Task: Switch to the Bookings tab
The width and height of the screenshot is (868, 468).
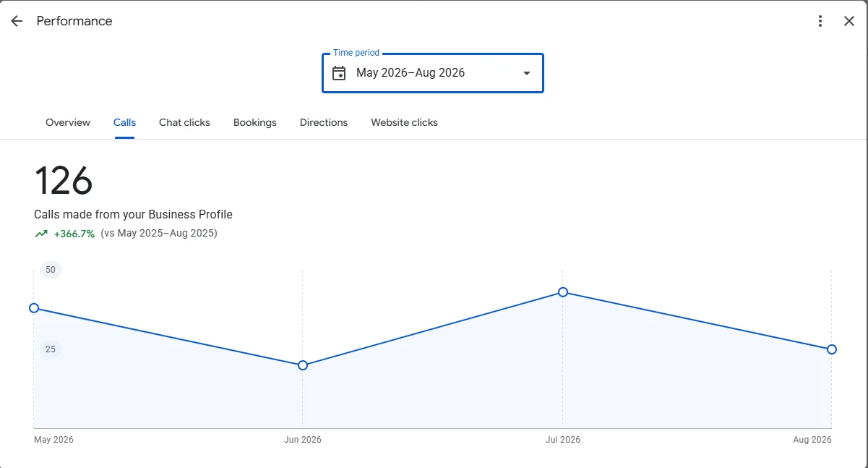Action: [x=255, y=122]
